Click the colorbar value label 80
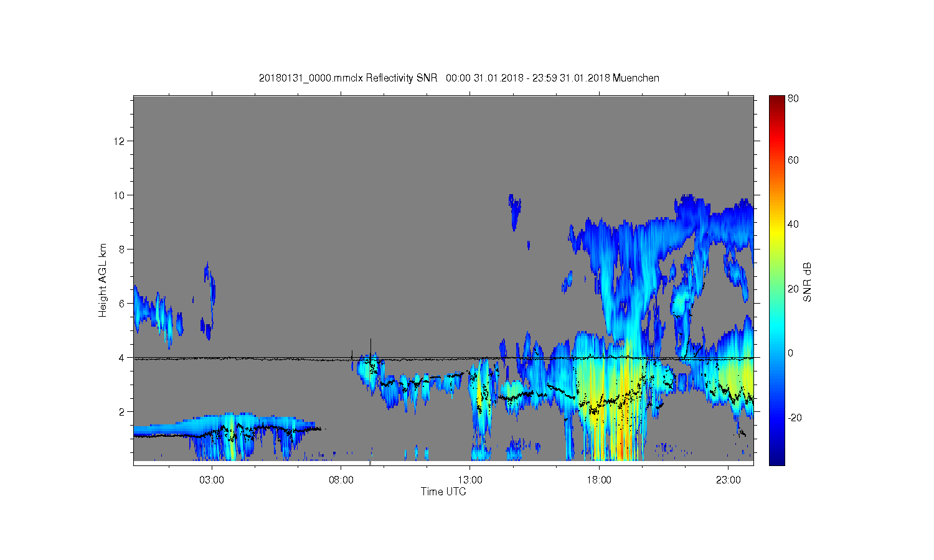934x560 pixels. click(793, 98)
